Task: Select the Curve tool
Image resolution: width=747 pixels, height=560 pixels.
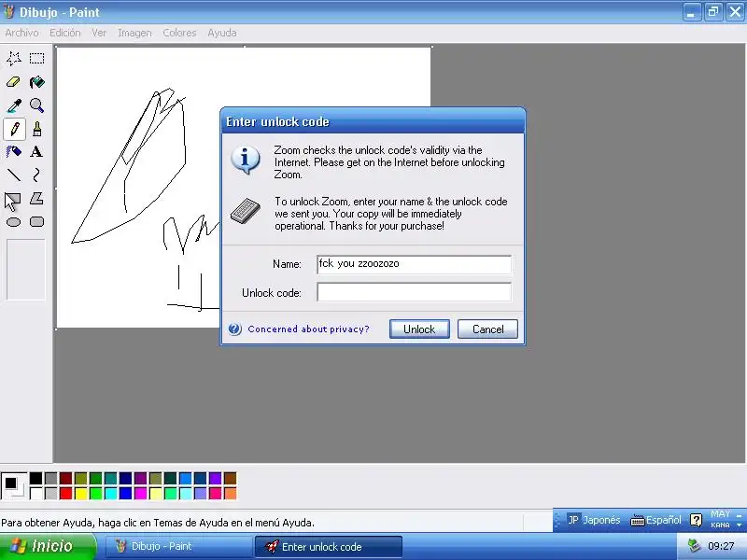Action: coord(36,175)
